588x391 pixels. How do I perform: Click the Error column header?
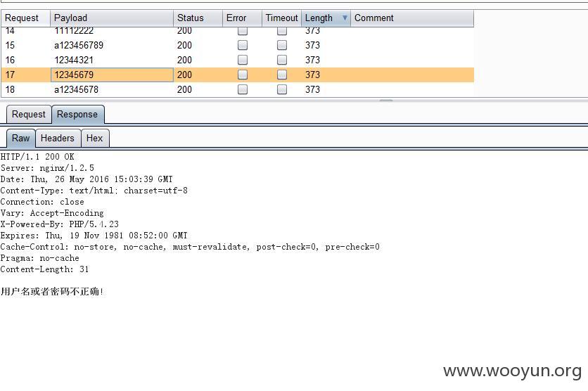point(242,18)
